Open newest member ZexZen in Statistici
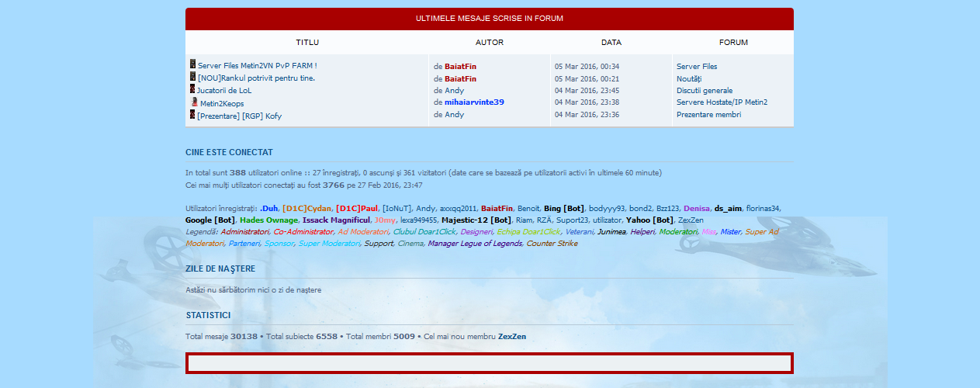This screenshot has height=388, width=980. point(511,337)
